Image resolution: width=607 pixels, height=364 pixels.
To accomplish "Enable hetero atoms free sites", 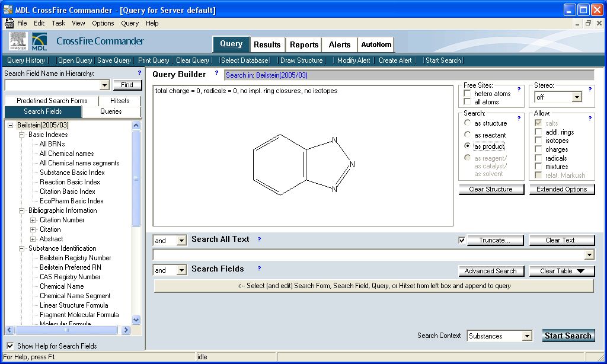I will click(467, 93).
